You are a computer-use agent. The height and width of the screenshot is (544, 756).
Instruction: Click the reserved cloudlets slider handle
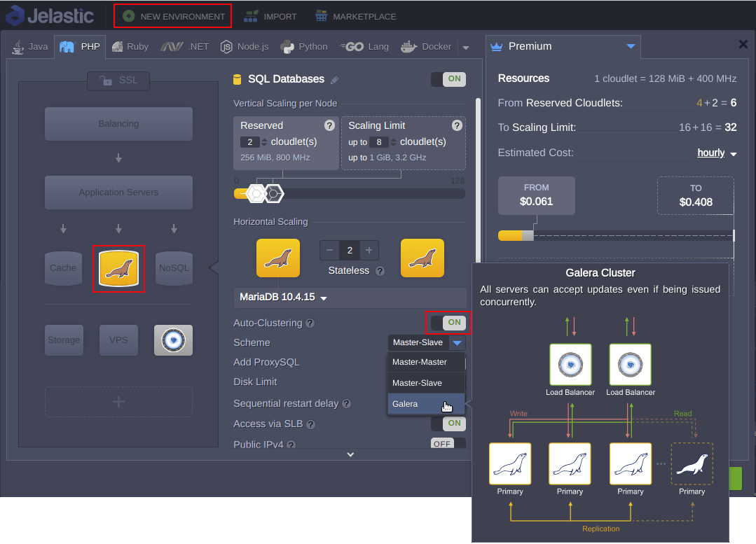point(256,194)
